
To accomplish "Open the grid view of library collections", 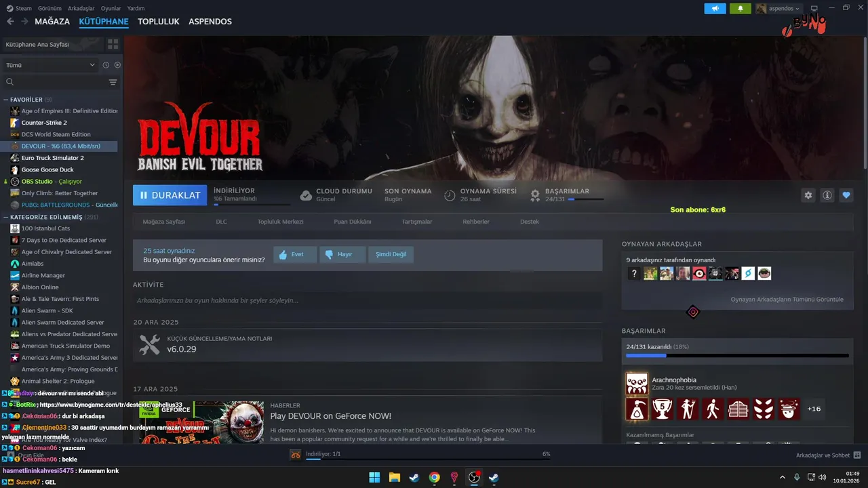I will pyautogui.click(x=113, y=44).
